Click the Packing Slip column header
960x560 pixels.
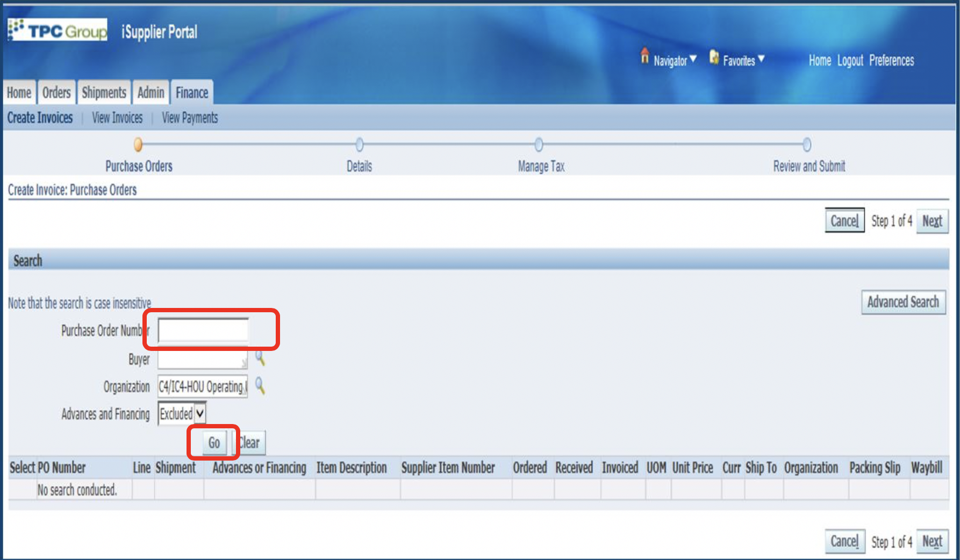pyautogui.click(x=875, y=468)
